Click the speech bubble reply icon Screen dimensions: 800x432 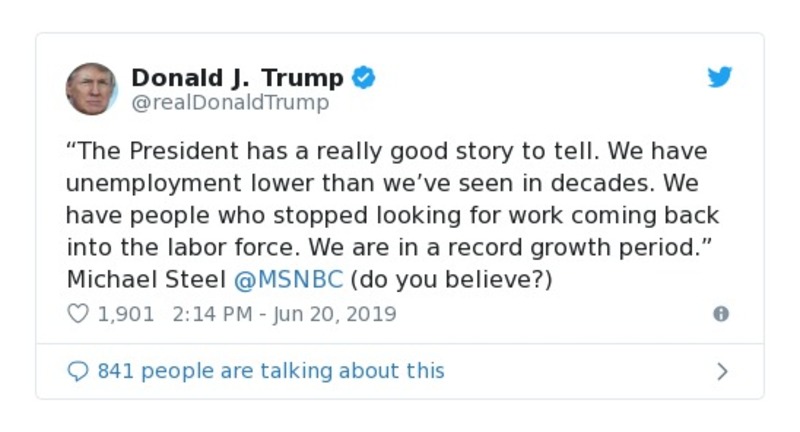78,371
